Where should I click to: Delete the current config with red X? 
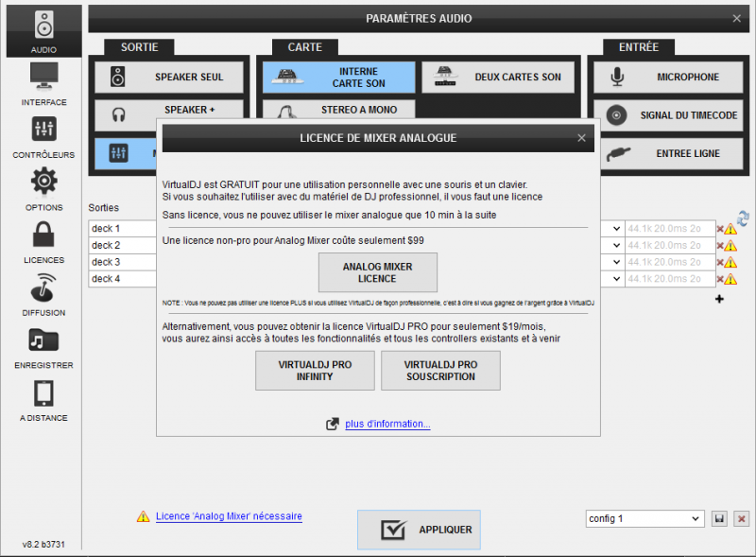pos(742,519)
